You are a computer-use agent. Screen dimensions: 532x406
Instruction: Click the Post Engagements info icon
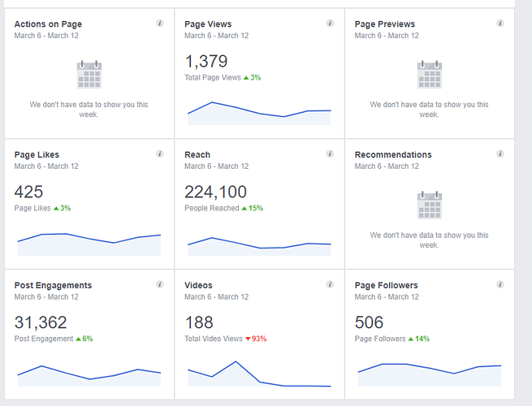click(x=160, y=284)
